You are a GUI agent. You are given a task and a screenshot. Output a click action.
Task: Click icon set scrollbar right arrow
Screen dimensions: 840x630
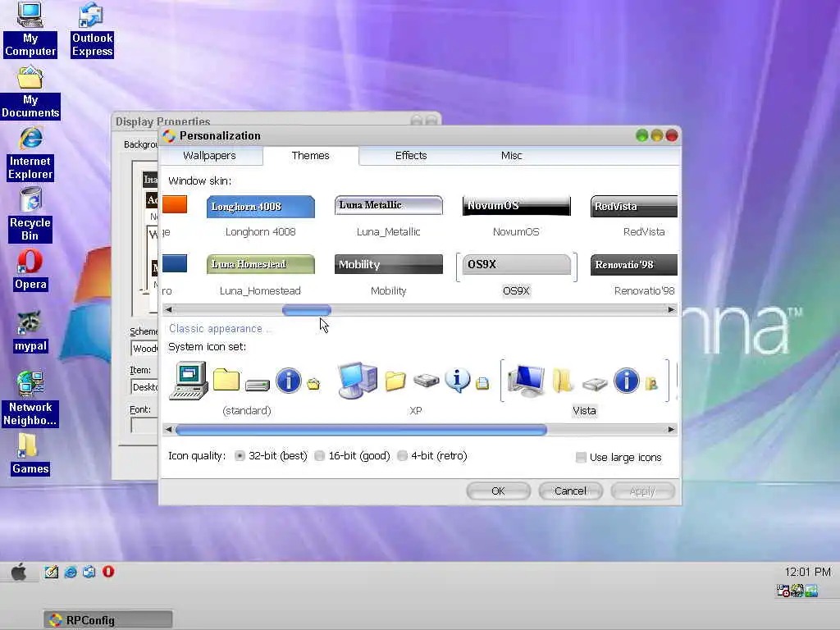click(x=671, y=429)
